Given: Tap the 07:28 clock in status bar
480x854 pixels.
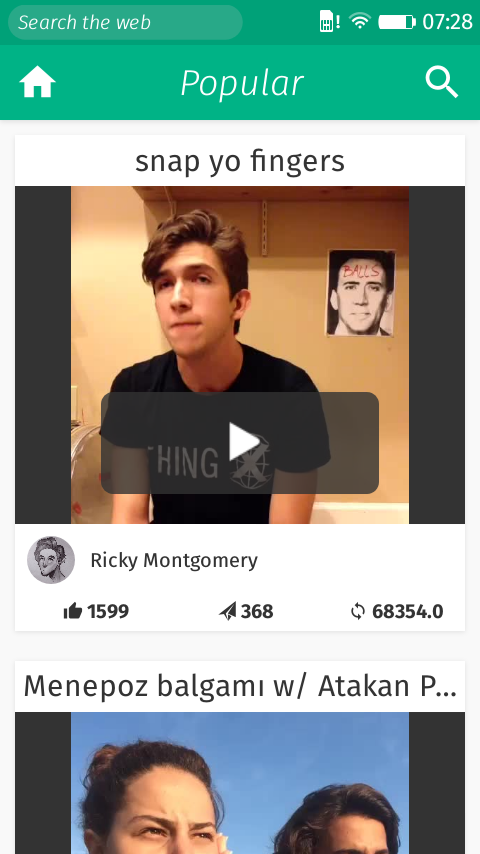Looking at the screenshot, I should click(x=447, y=22).
